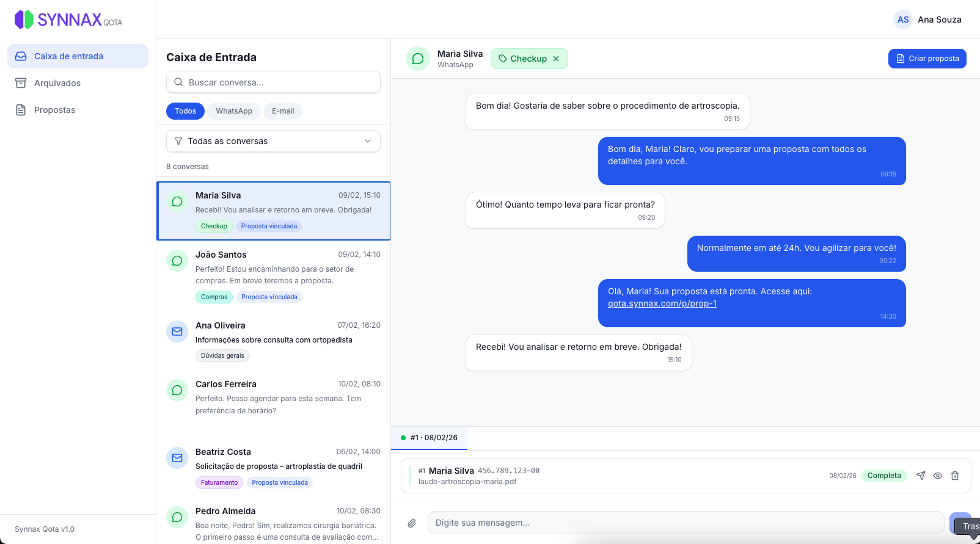980x544 pixels.
Task: Select the #1 · 08/02/26 proposal tab
Action: tap(429, 438)
